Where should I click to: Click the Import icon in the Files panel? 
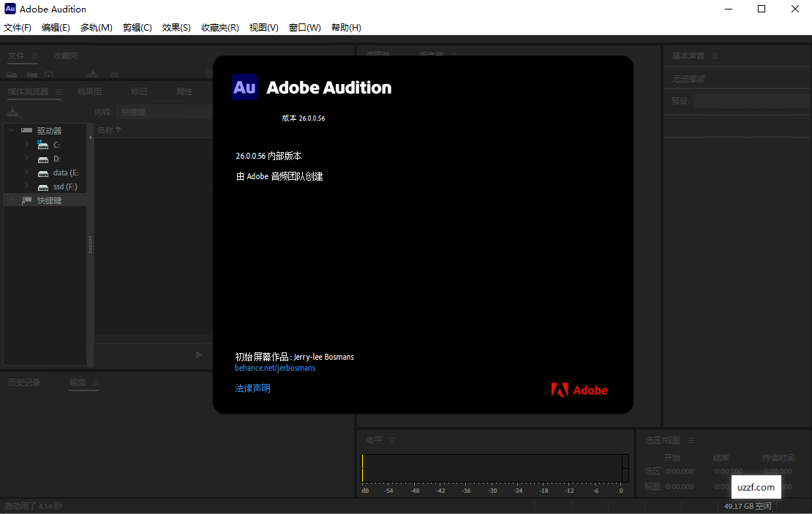coord(91,75)
